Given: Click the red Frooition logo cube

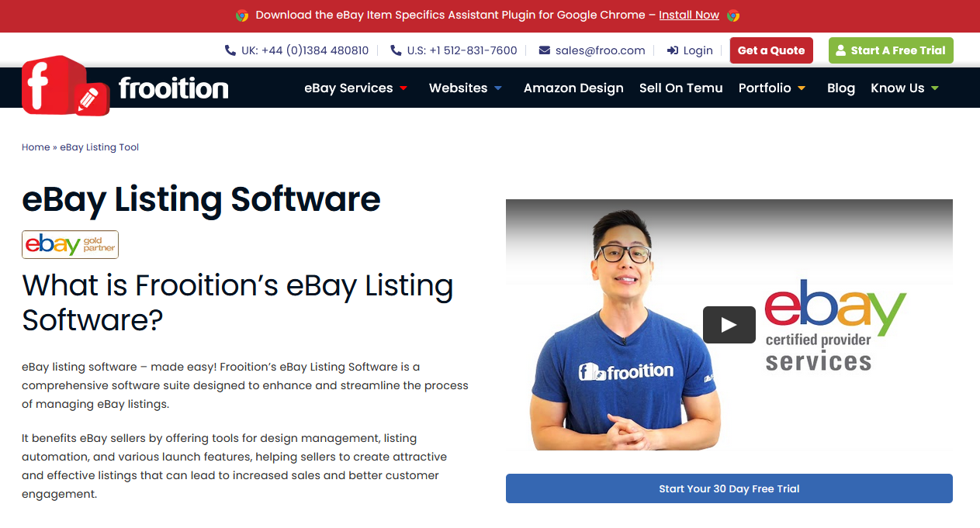Looking at the screenshot, I should (65, 85).
